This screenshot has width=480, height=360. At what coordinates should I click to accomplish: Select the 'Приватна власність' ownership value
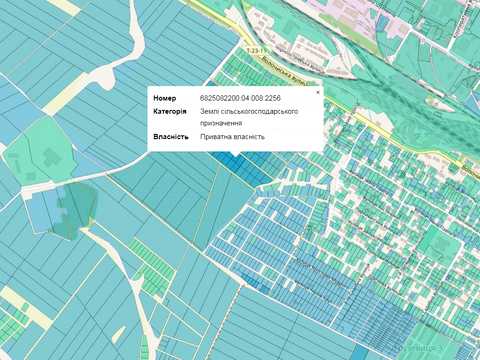click(x=232, y=137)
